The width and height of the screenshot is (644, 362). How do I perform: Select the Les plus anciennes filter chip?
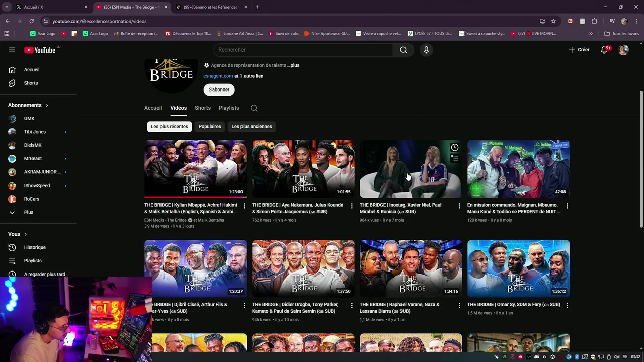252,127
